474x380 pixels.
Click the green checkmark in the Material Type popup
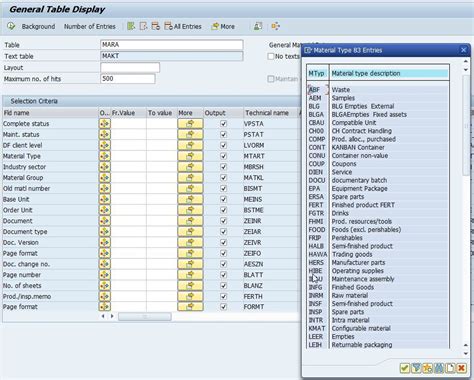405,368
